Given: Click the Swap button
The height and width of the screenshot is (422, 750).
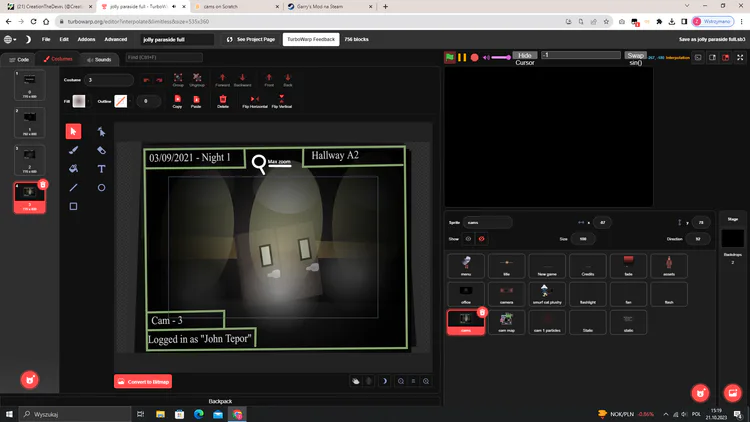Looking at the screenshot, I should (636, 56).
